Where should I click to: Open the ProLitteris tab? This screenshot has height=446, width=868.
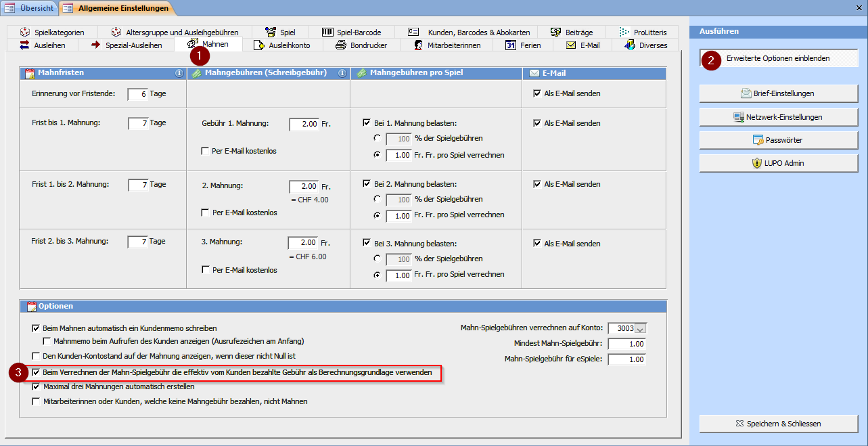coord(642,32)
